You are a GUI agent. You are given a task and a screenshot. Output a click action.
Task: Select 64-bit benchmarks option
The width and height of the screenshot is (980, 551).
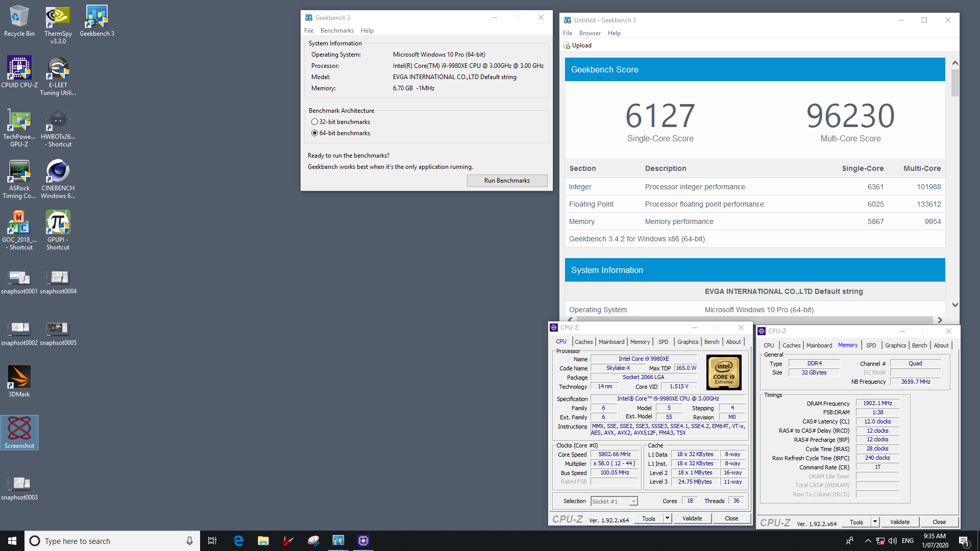point(340,133)
